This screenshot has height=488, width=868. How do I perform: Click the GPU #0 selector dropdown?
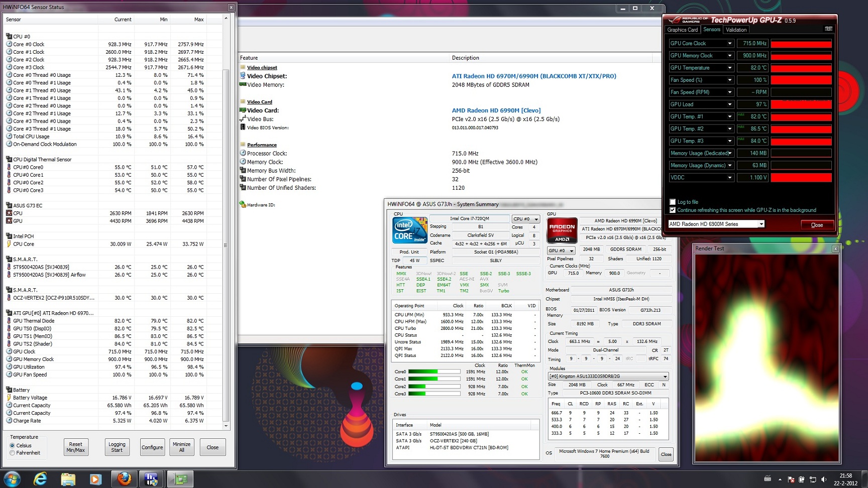tap(561, 251)
